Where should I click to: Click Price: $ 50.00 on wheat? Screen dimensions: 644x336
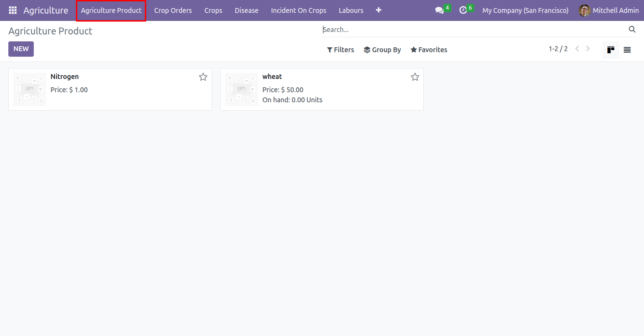(x=283, y=90)
